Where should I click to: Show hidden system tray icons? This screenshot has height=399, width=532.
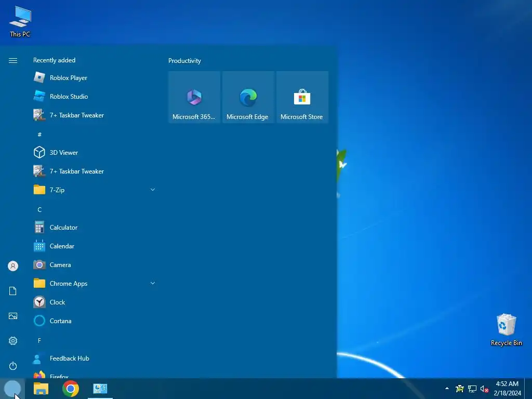click(447, 389)
